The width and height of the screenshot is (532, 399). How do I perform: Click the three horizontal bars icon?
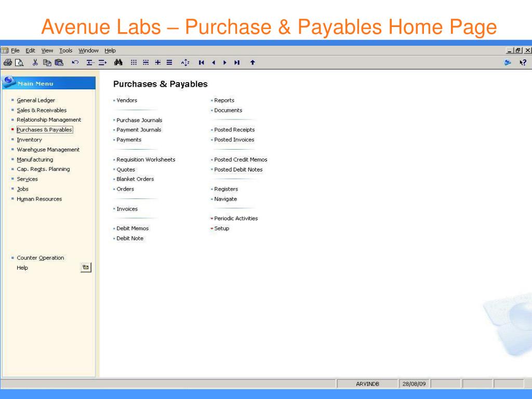(x=169, y=62)
